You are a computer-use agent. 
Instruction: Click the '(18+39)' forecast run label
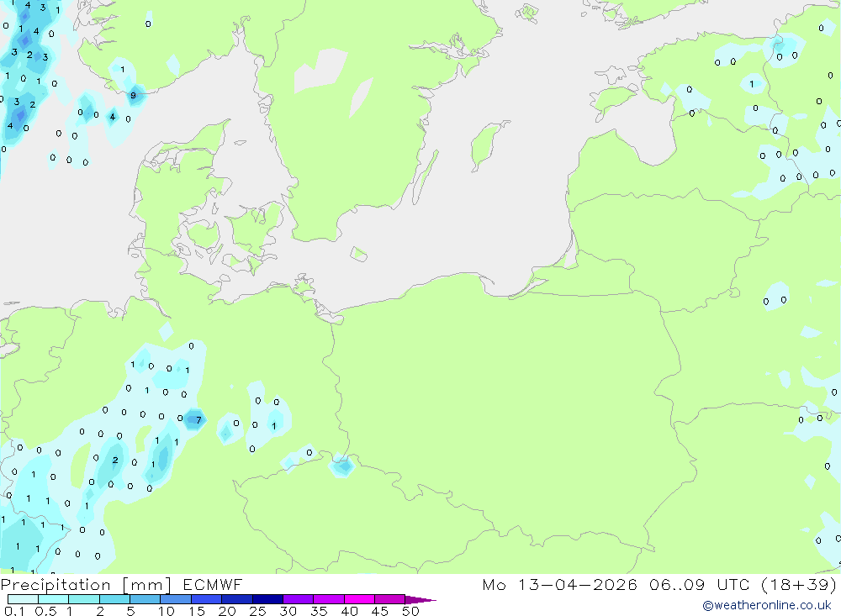click(799, 584)
